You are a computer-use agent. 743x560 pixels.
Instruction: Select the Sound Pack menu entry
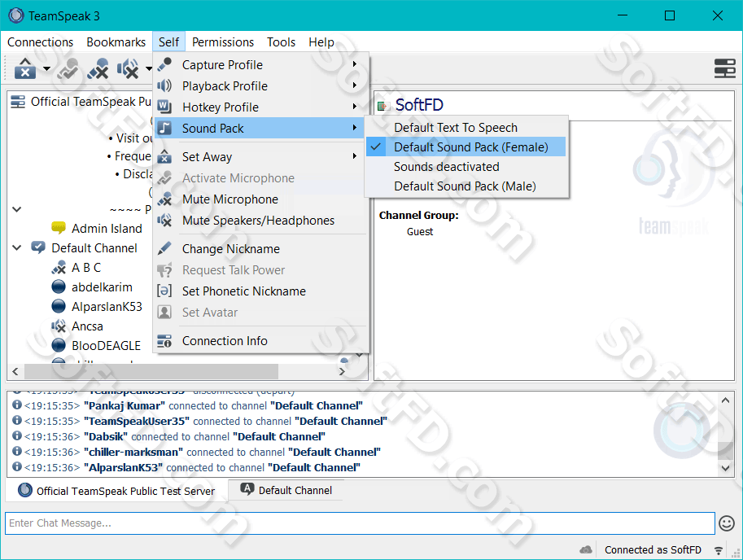[260, 129]
